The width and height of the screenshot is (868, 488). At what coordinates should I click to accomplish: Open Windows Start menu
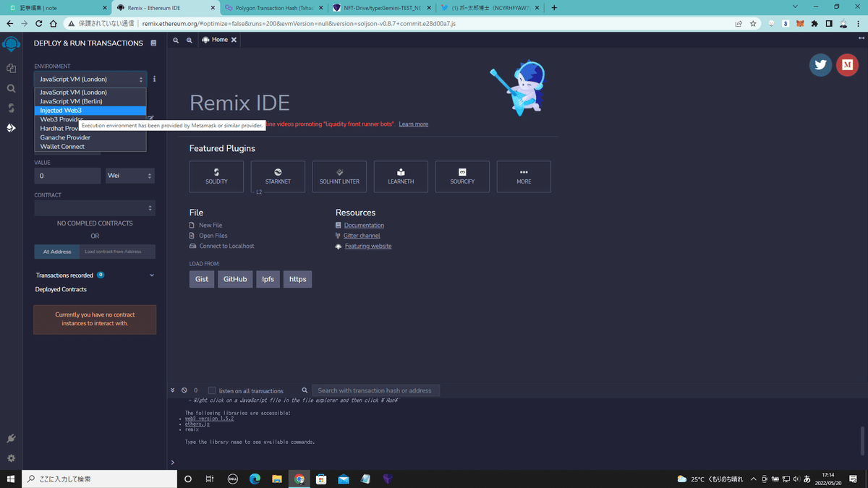pyautogui.click(x=10, y=479)
